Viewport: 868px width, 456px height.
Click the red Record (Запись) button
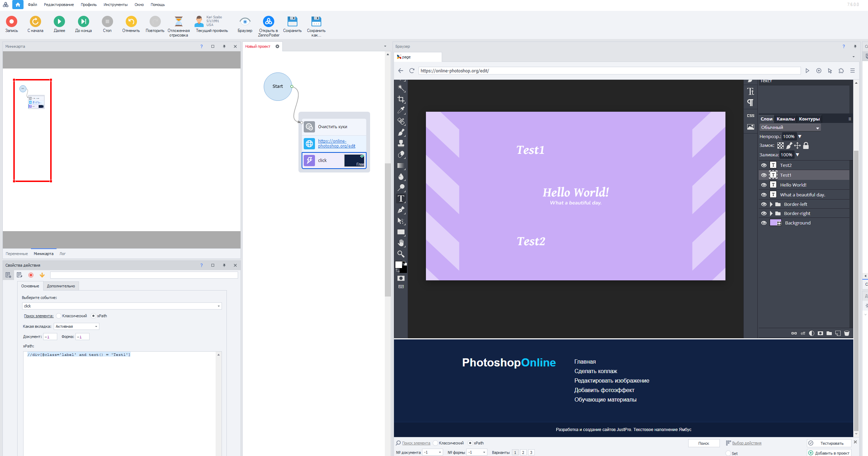coord(11,22)
